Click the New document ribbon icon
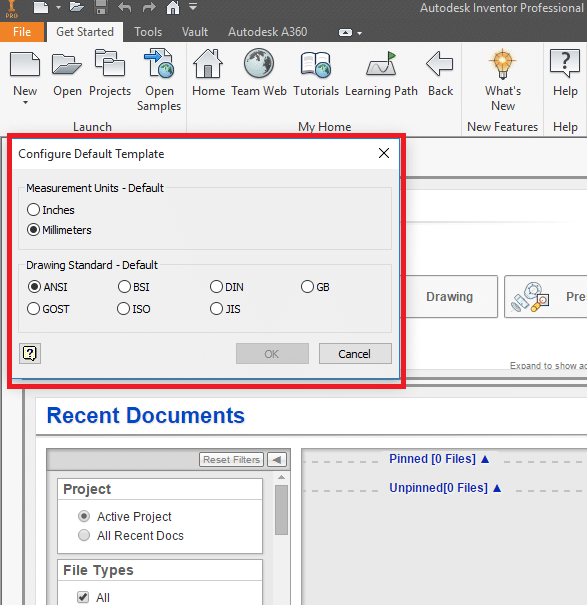The height and width of the screenshot is (605, 587). pyautogui.click(x=25, y=64)
